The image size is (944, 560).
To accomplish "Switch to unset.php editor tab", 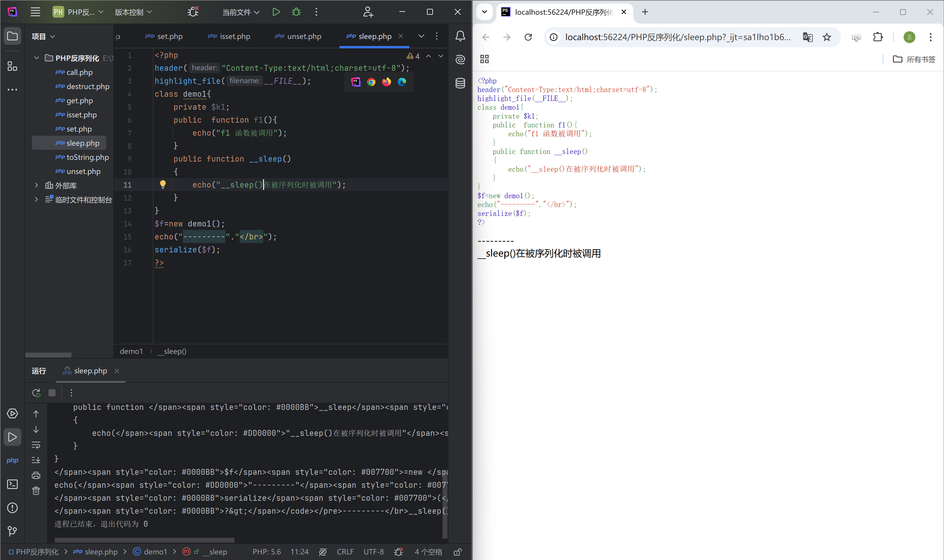I will pos(298,36).
